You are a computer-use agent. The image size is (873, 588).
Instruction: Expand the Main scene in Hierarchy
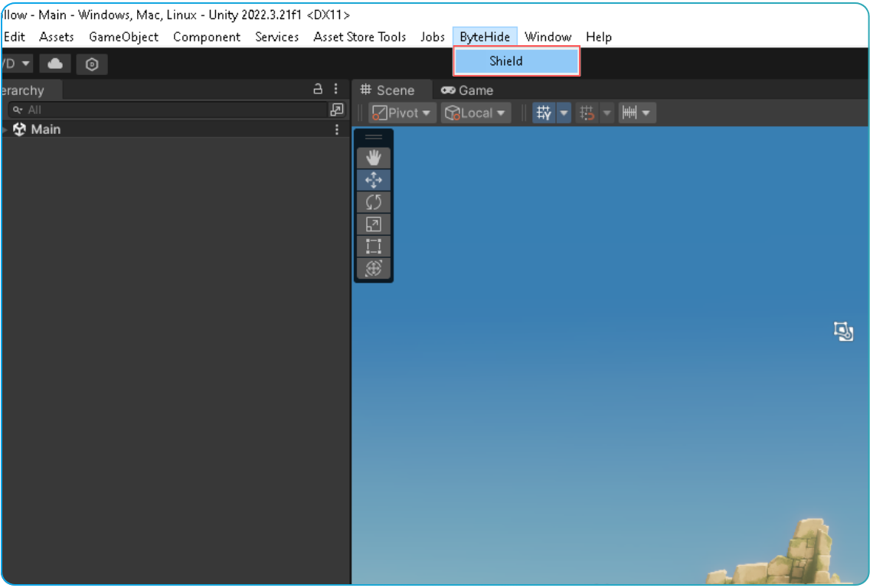coord(5,130)
